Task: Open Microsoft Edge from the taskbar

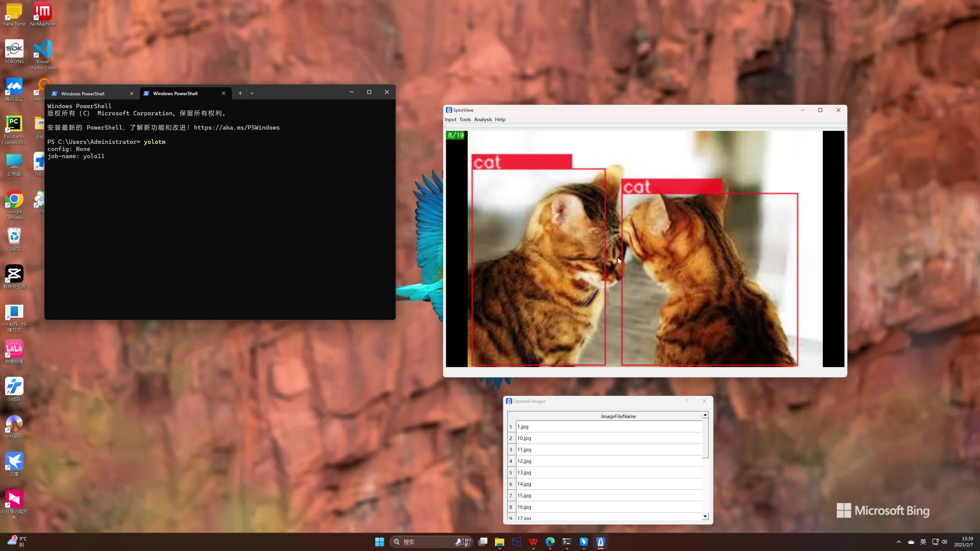Action: click(550, 542)
